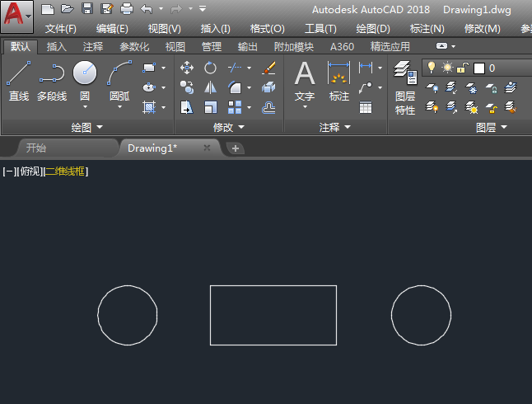
Task: Expand the Circle (圆) options arrow
Action: 85,106
